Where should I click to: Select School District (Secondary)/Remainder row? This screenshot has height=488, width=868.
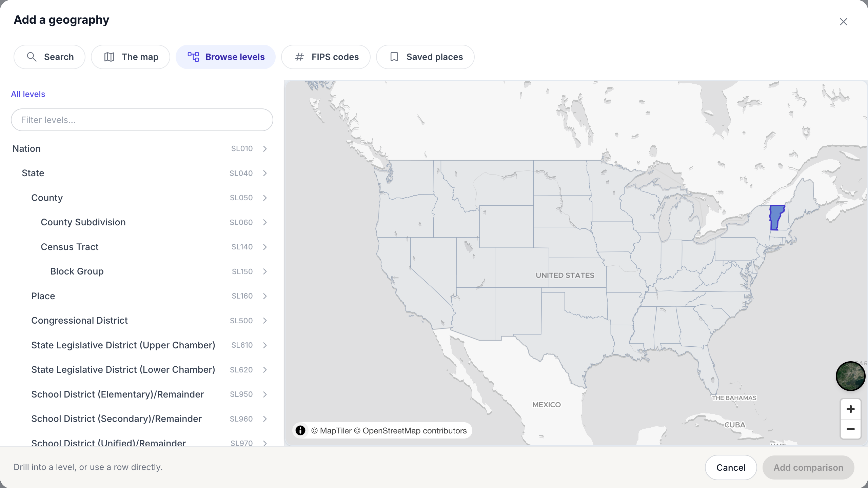pos(142,419)
